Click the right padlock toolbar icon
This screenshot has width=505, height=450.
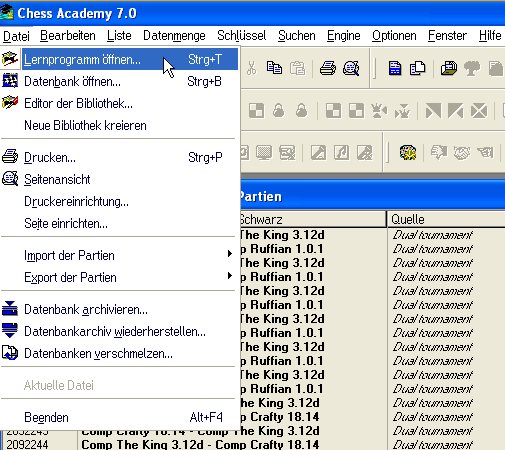click(301, 110)
